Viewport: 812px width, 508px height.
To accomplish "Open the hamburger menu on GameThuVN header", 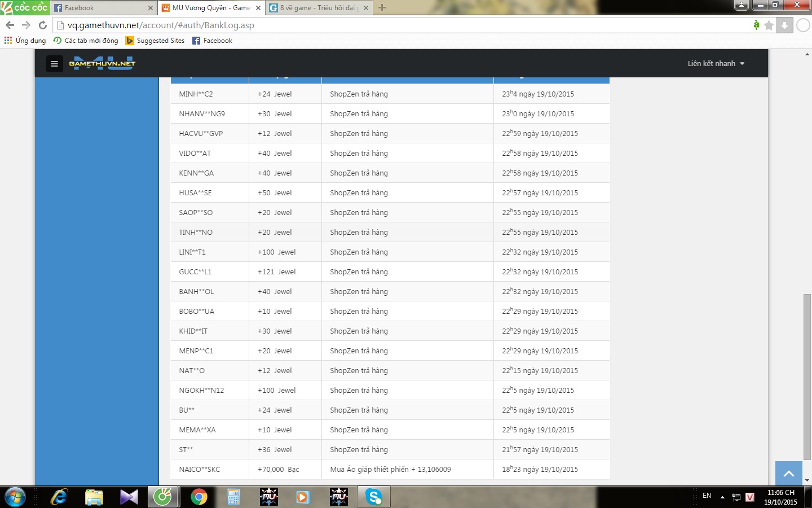I will pos(54,64).
